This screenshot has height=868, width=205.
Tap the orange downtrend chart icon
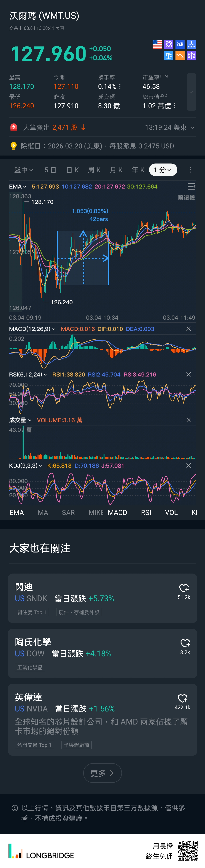pyautogui.click(x=180, y=56)
